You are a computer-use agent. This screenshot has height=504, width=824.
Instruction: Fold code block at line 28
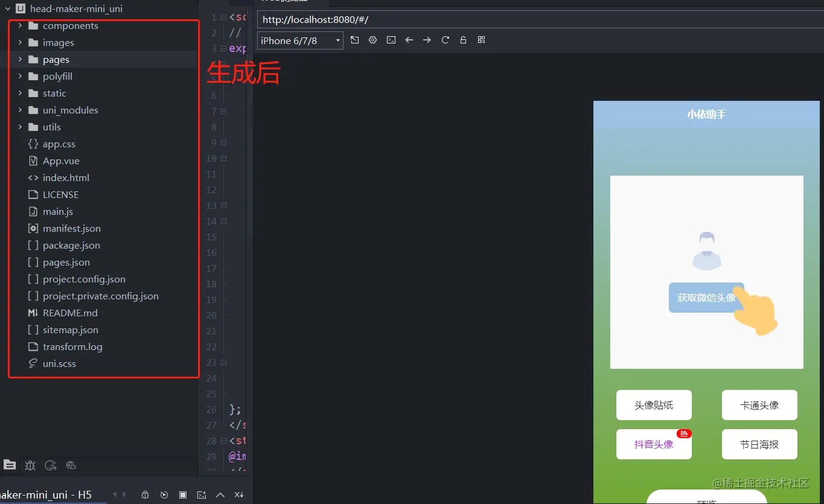click(x=223, y=441)
